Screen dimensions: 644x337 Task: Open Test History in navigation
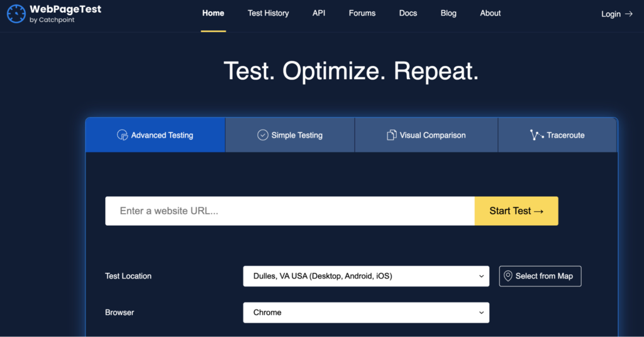(x=268, y=13)
